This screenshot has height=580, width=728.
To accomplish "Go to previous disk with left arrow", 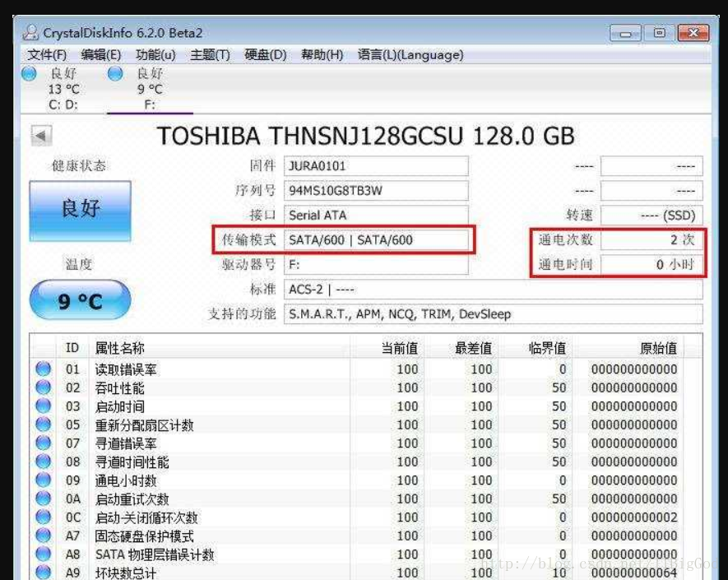I will click(41, 136).
